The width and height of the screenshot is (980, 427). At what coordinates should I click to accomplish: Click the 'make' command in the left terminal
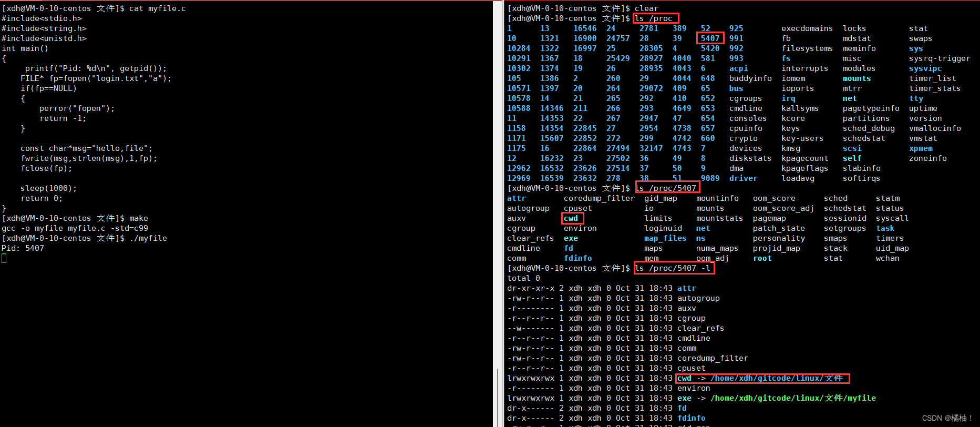(139, 218)
